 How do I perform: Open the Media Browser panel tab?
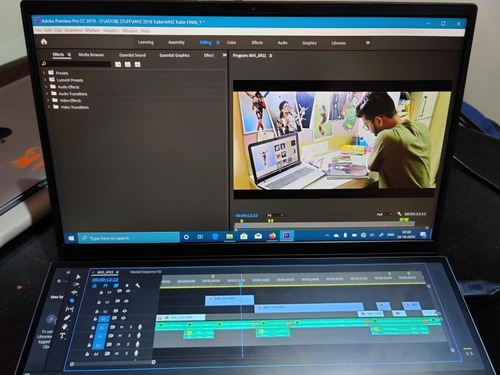coord(91,55)
